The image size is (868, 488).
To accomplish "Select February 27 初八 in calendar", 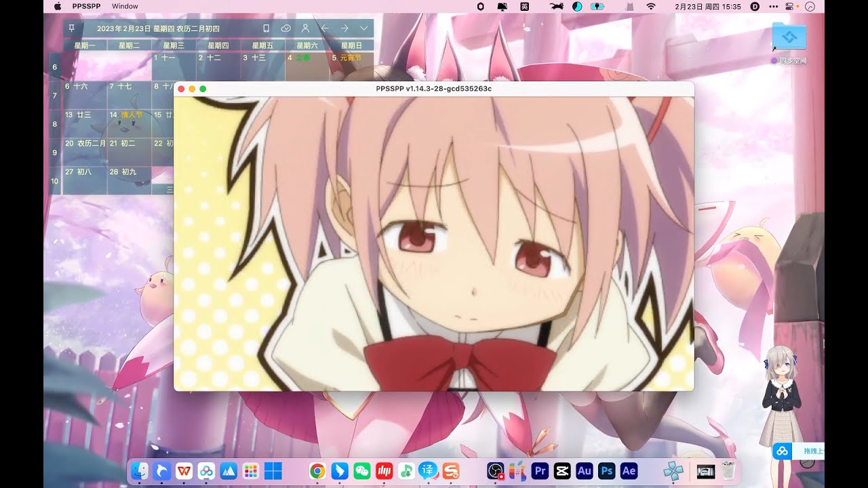I will click(x=85, y=180).
